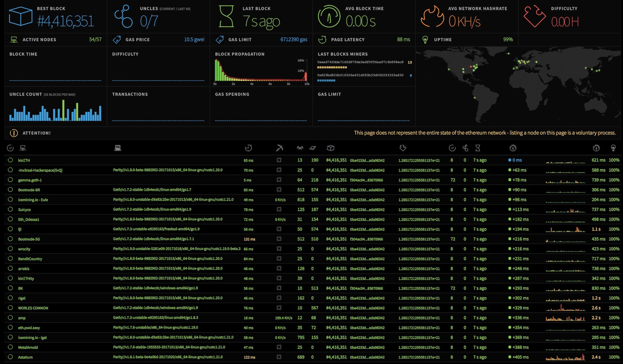Click the peers column header icon
This screenshot has width=623, height=364.
pyautogui.click(x=300, y=148)
